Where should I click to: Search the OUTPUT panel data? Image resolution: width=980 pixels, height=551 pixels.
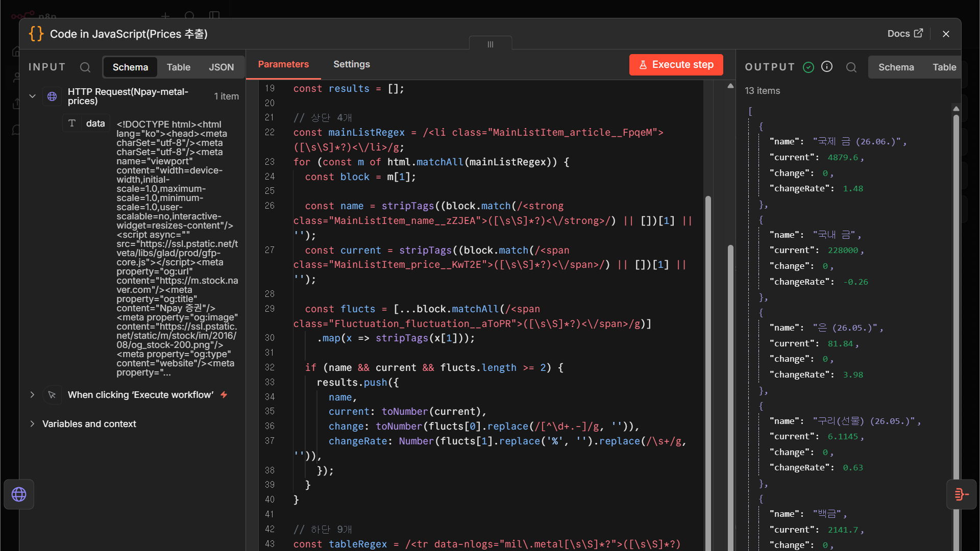[851, 67]
